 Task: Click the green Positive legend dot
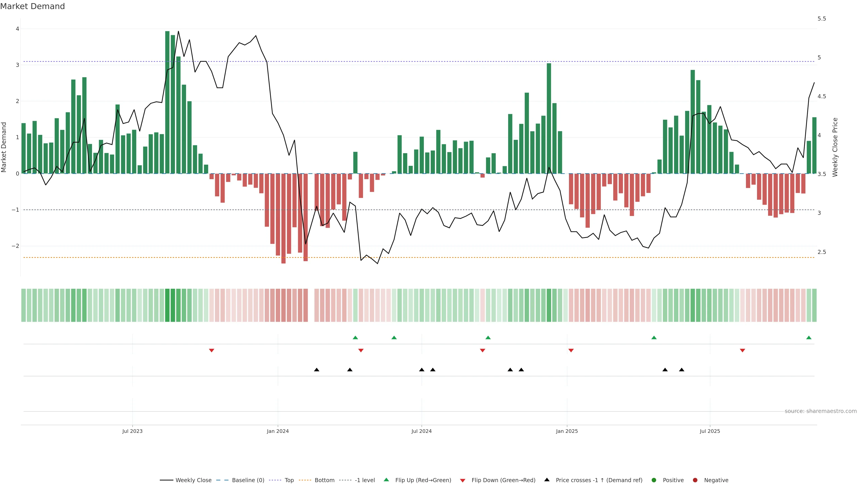[x=654, y=480]
